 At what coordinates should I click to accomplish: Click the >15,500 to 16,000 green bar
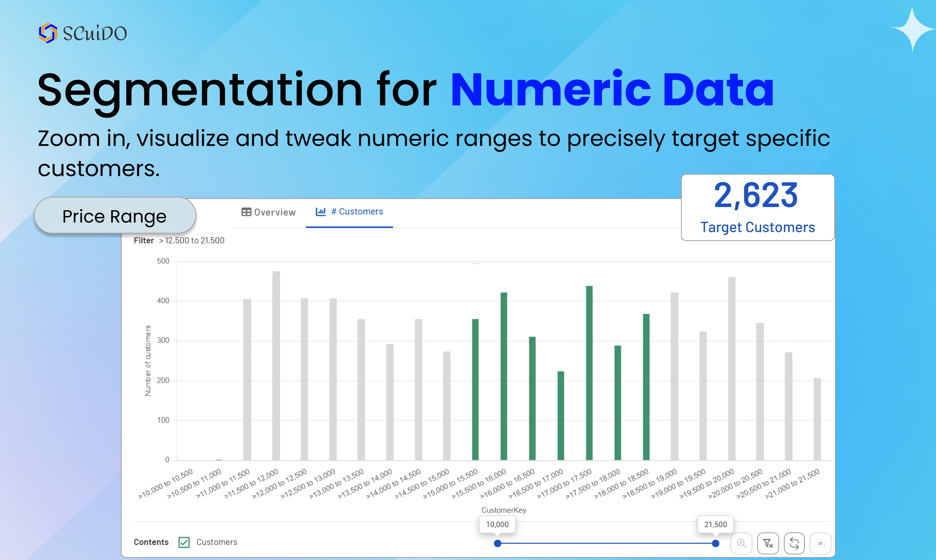click(x=504, y=376)
